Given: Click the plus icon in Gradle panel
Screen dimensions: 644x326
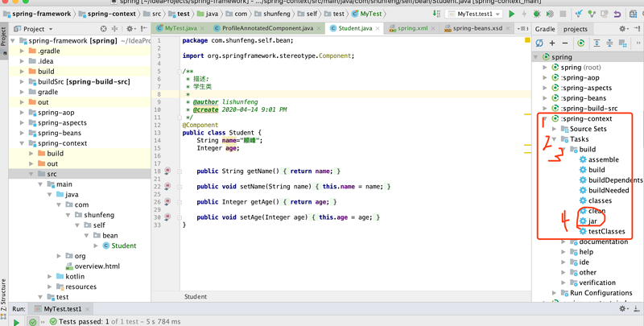Looking at the screenshot, I should (x=552, y=43).
